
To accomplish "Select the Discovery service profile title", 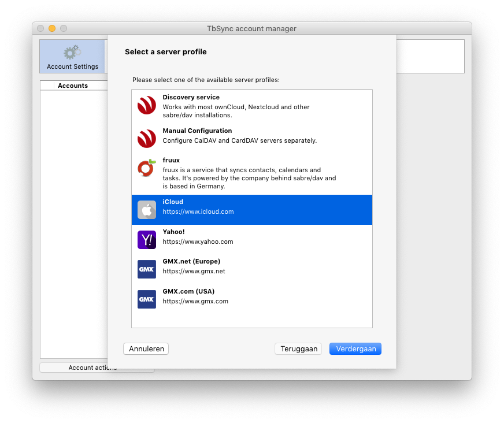I will (191, 97).
